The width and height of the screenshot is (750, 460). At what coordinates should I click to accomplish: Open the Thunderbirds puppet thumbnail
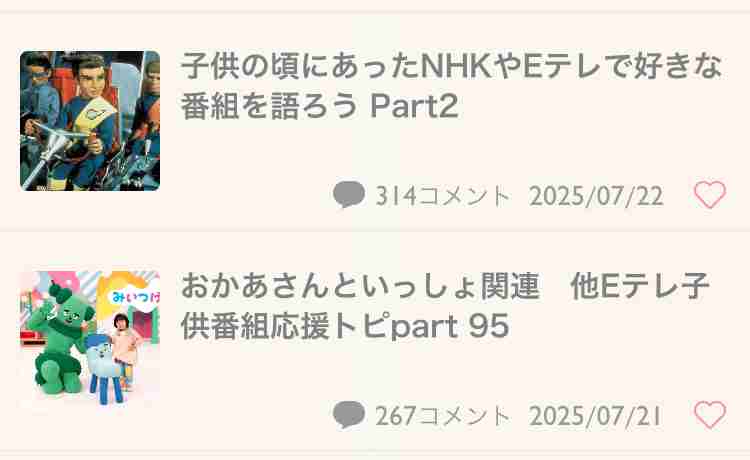tap(90, 120)
